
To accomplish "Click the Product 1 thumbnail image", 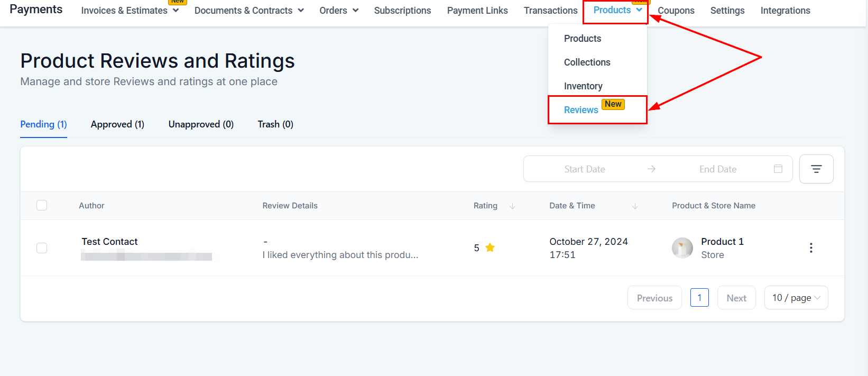I will [682, 248].
